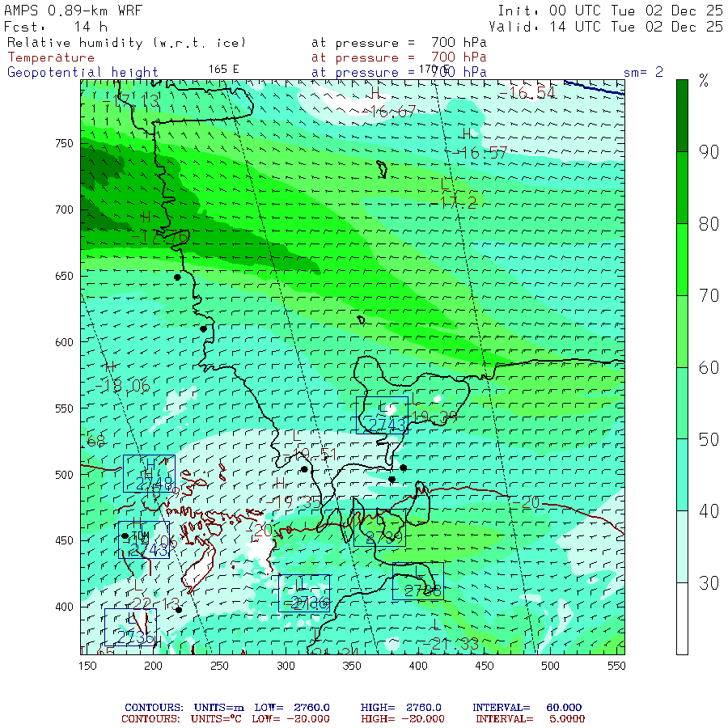The height and width of the screenshot is (728, 728).
Task: Click the '-18.06' temperature label
Action: click(x=123, y=386)
